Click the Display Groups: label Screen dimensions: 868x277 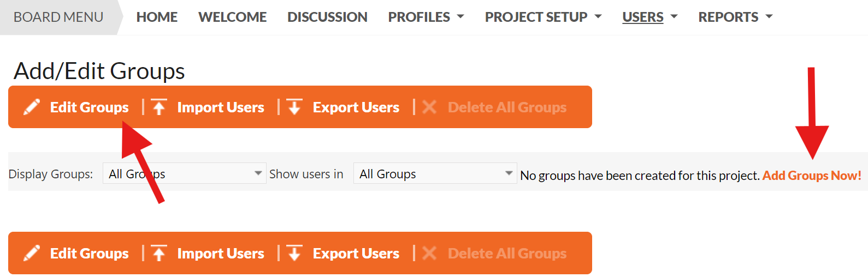point(51,174)
